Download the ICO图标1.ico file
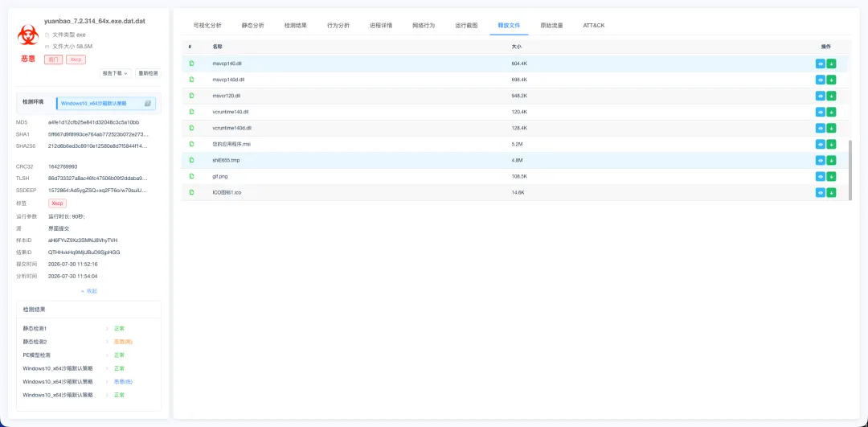This screenshot has width=868, height=427. point(832,192)
